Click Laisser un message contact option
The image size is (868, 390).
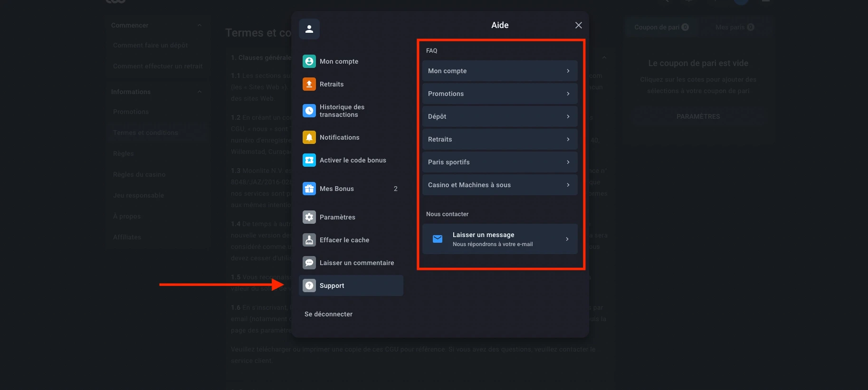500,239
